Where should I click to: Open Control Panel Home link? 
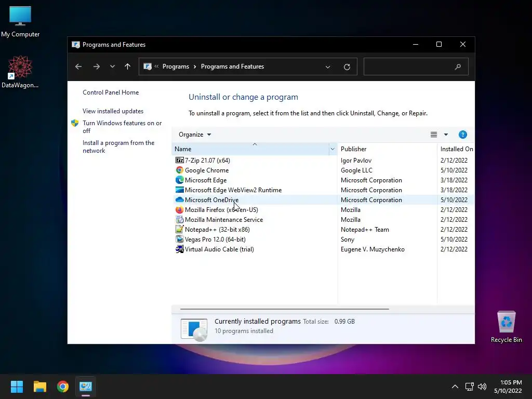111,92
